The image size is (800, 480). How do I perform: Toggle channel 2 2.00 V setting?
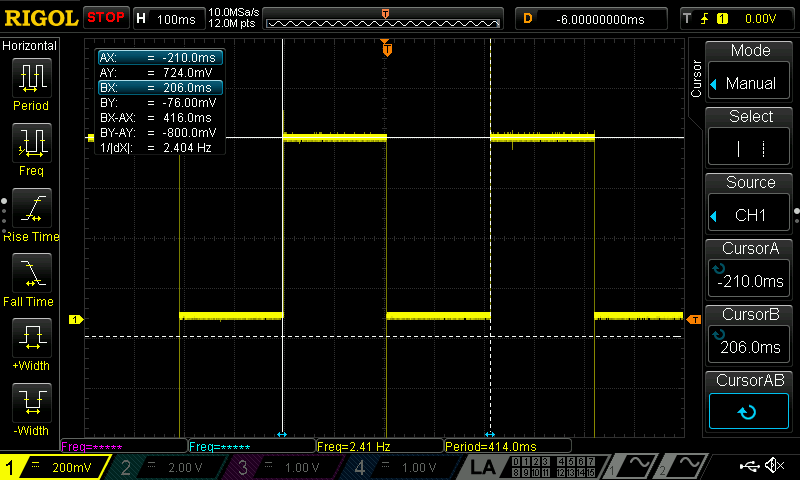[x=168, y=467]
